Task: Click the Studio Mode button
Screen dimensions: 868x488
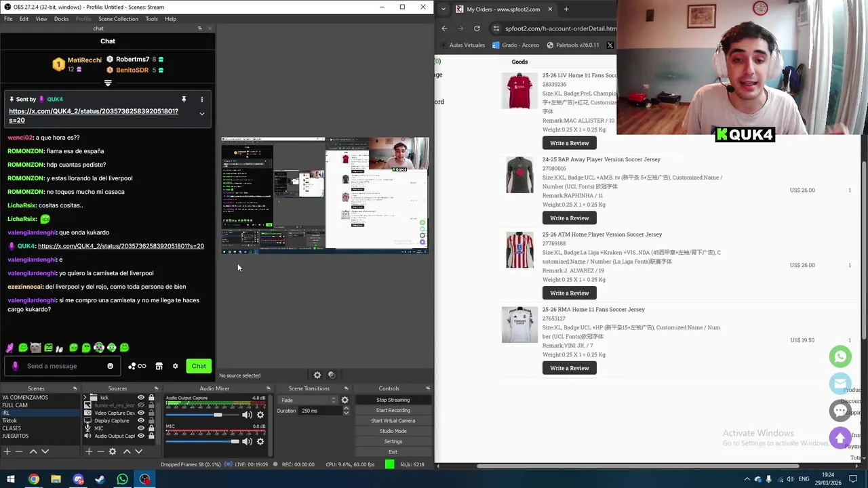Action: tap(393, 431)
